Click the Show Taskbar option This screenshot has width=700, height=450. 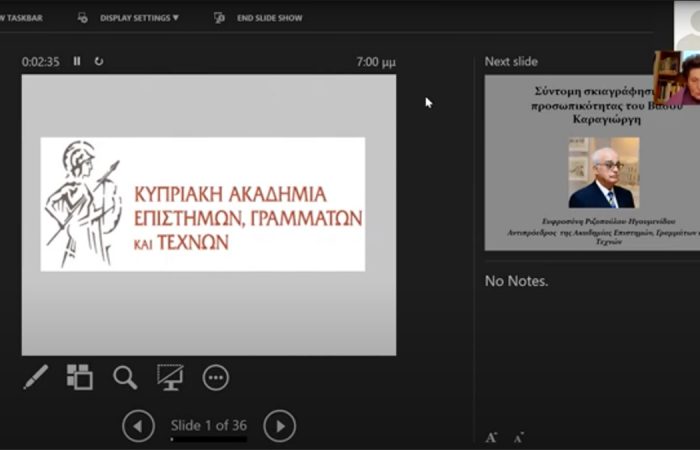(21, 17)
